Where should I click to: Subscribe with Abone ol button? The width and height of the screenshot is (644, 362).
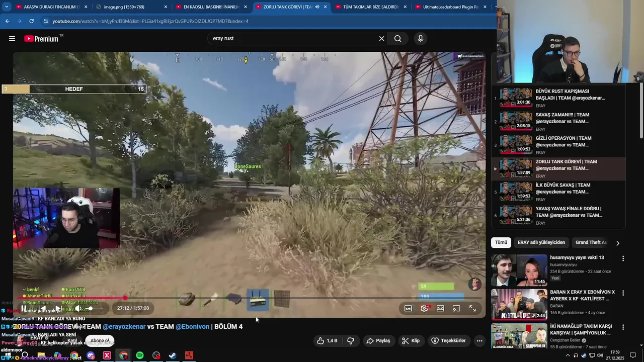tap(100, 341)
